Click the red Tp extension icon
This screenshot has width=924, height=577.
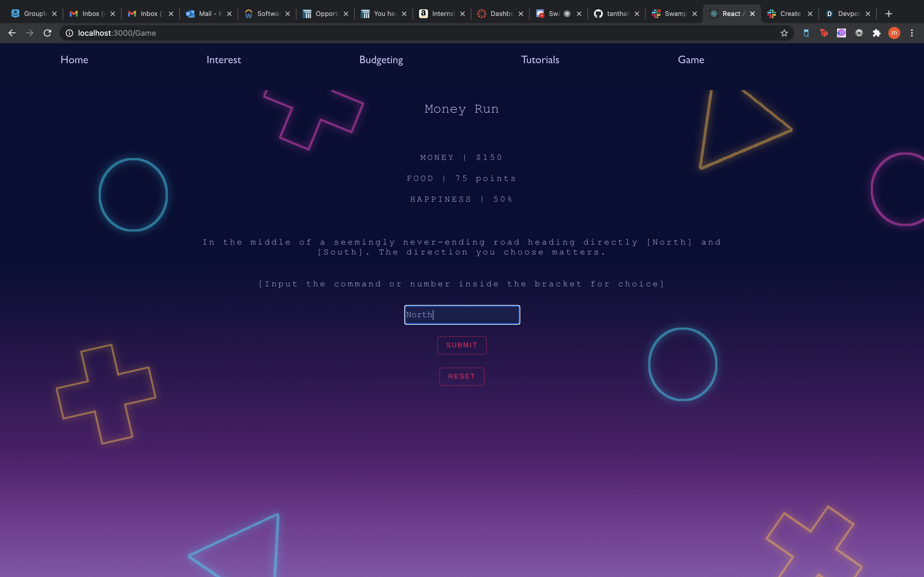pos(824,33)
